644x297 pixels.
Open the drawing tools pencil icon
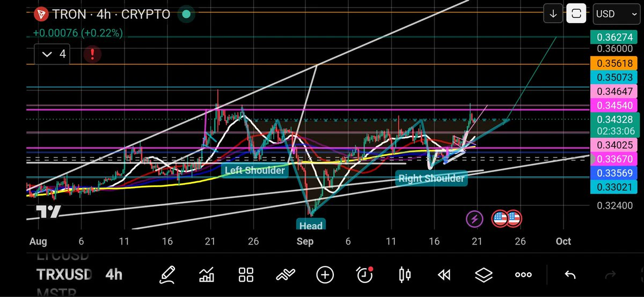(167, 275)
